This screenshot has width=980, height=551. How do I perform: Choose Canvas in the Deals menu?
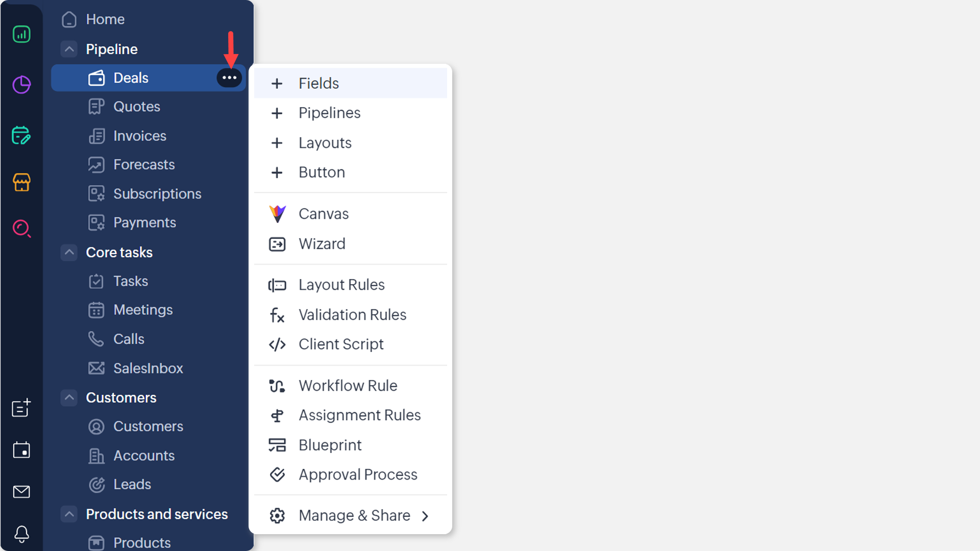324,214
